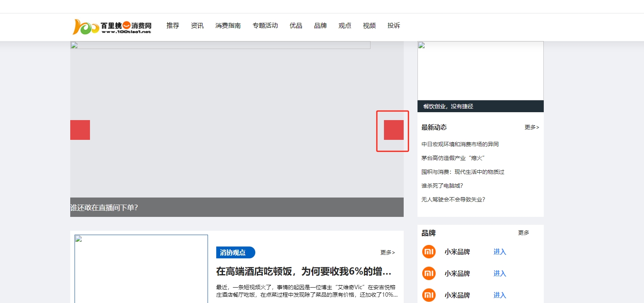Click the second 进入 link in 品牌 list

(x=500, y=273)
